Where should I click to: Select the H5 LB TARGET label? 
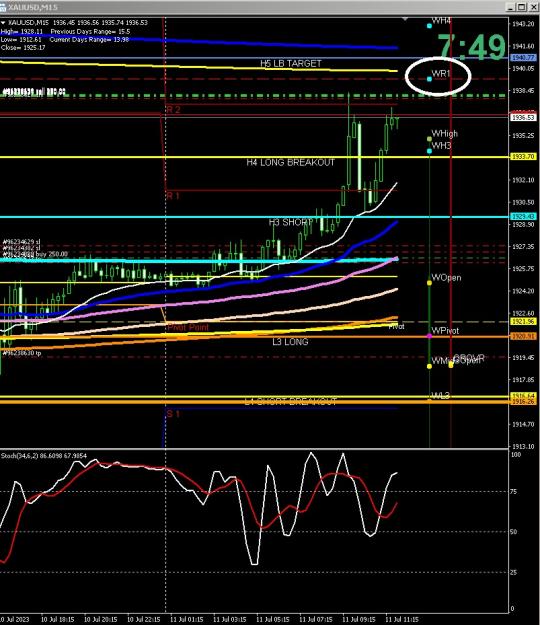pyautogui.click(x=291, y=63)
